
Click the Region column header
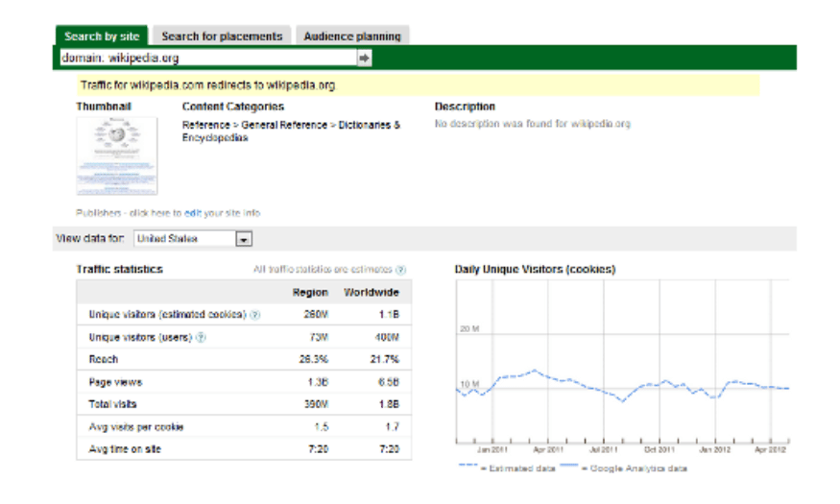pos(310,293)
